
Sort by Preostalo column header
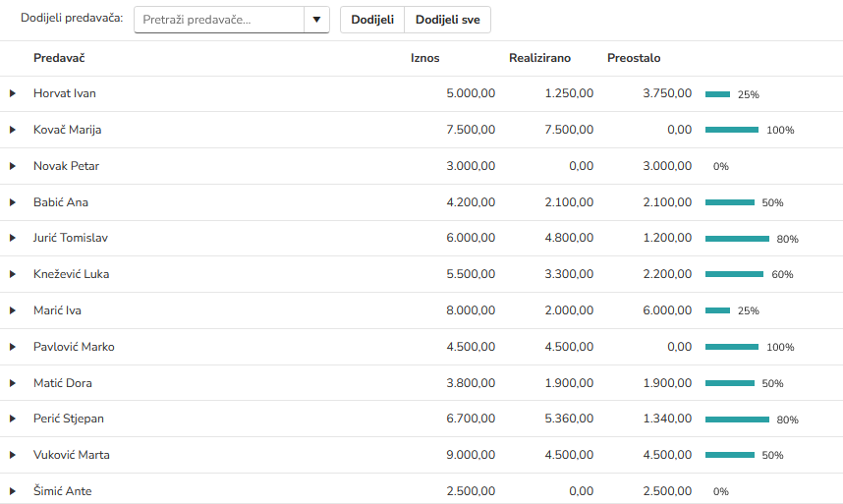pyautogui.click(x=634, y=58)
